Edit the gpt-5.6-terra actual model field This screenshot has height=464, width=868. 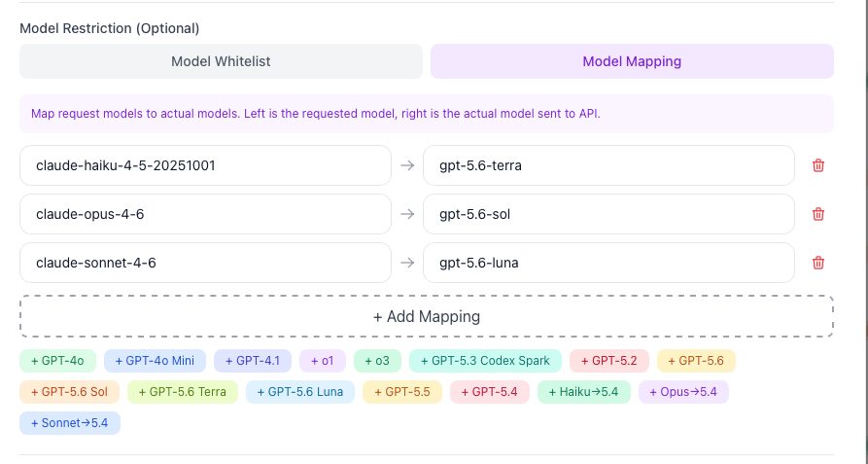click(608, 165)
